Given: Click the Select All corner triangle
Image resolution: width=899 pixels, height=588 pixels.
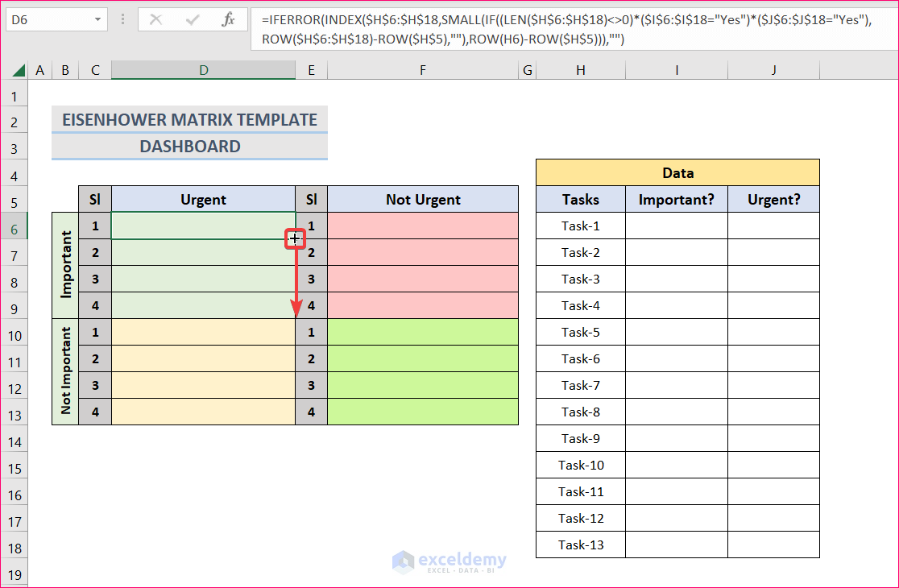Looking at the screenshot, I should point(19,71).
